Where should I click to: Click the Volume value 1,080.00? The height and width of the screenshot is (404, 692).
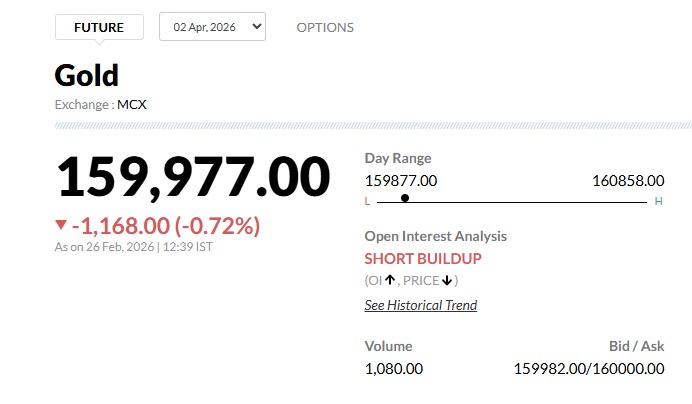point(394,369)
